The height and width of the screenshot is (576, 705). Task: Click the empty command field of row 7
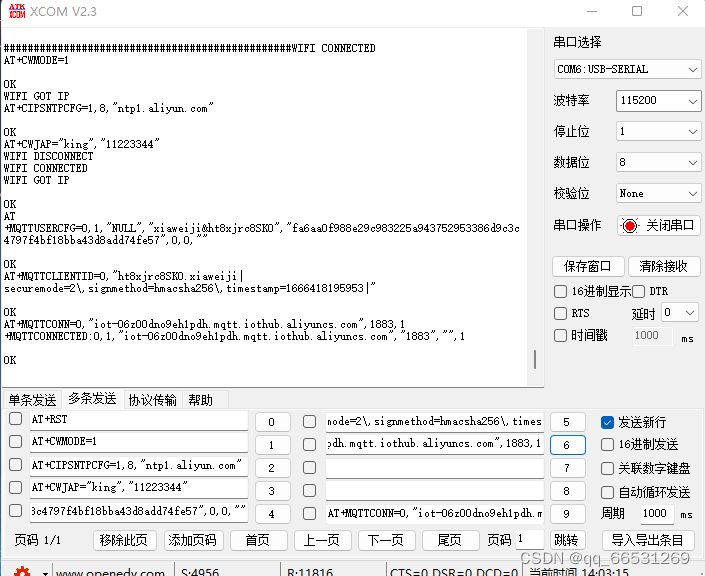(434, 468)
